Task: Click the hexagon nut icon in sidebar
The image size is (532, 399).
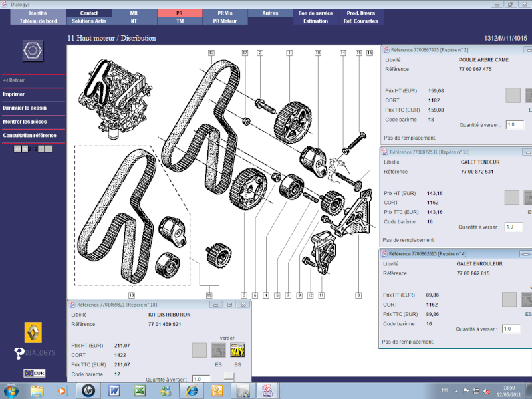Action: pyautogui.click(x=33, y=51)
